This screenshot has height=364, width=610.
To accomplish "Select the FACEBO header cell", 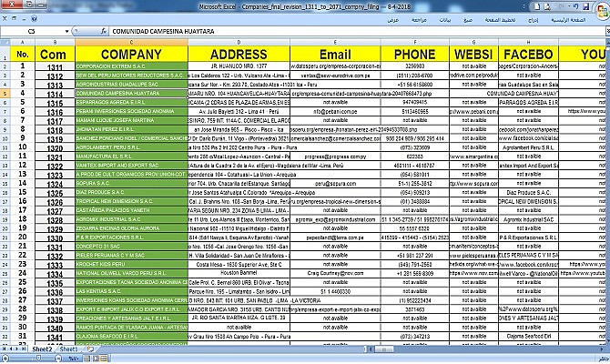I will (x=528, y=54).
